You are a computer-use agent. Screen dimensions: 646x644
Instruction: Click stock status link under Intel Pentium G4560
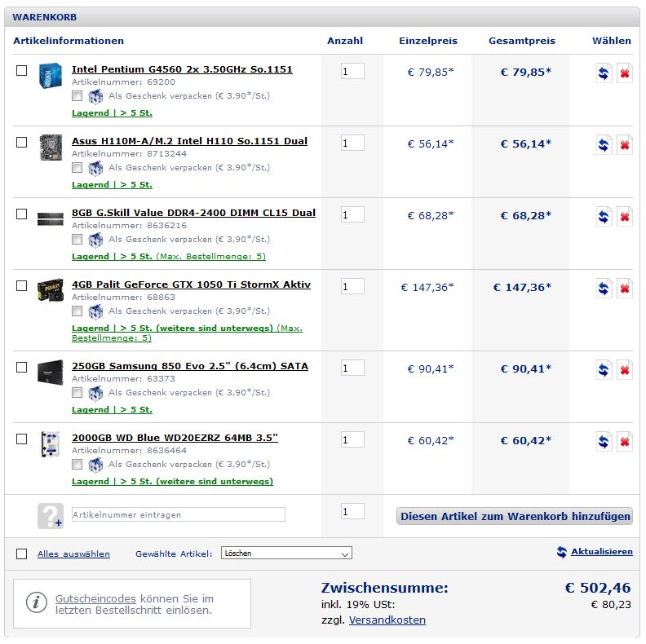pyautogui.click(x=112, y=112)
